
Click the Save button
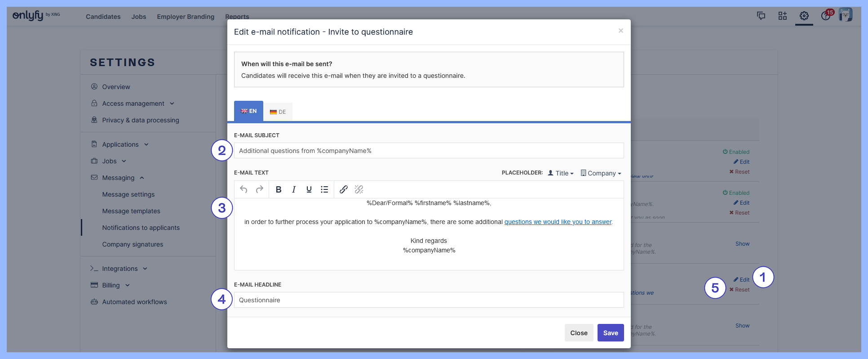[610, 333]
